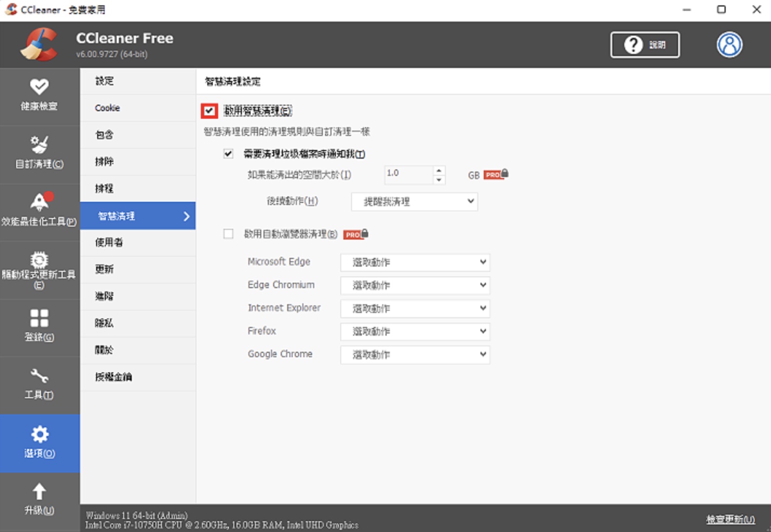The width and height of the screenshot is (771, 532).
Task: Click the Upgrade (升級) arrow icon
Action: (39, 492)
